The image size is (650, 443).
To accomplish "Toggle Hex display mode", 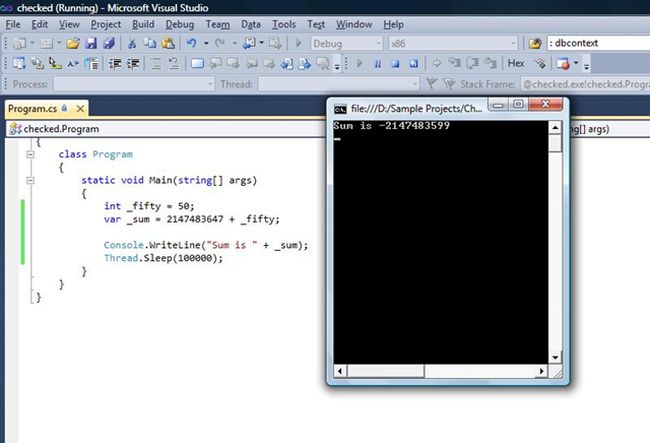I will pyautogui.click(x=516, y=63).
